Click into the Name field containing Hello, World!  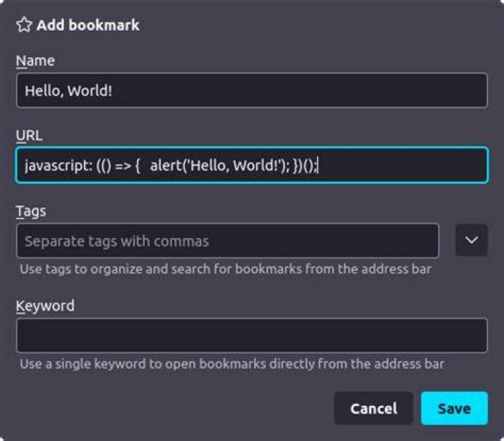pyautogui.click(x=252, y=90)
